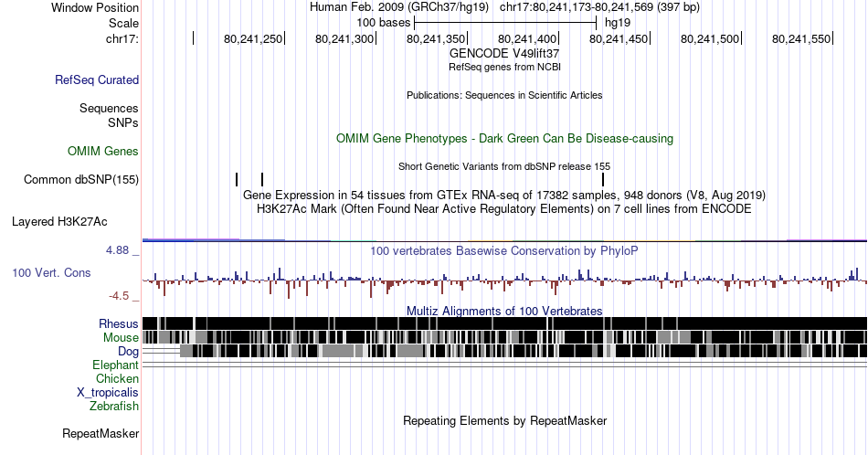
Task: Select the Dog alignment label
Action: pyautogui.click(x=129, y=352)
